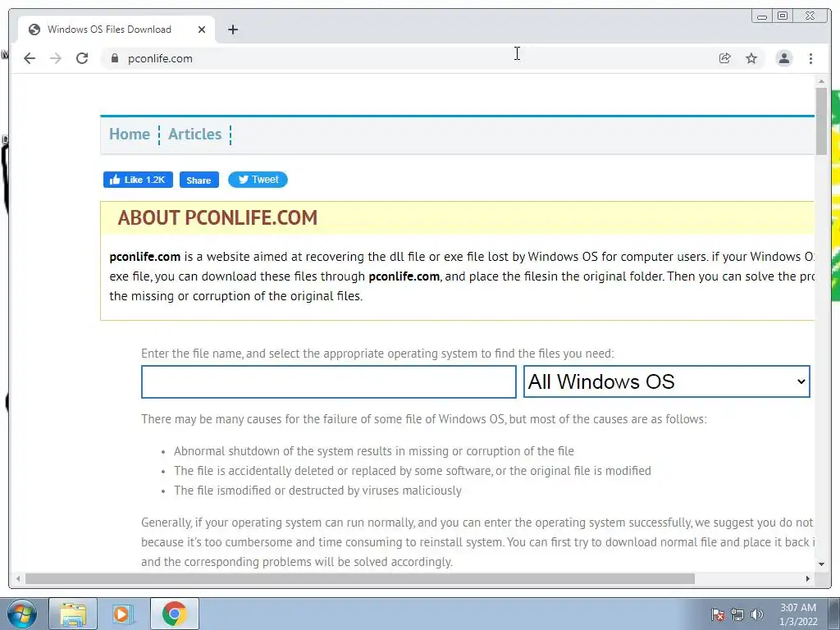840x630 pixels.
Task: Click the horizontal scrollbar right arrow
Action: (x=808, y=578)
